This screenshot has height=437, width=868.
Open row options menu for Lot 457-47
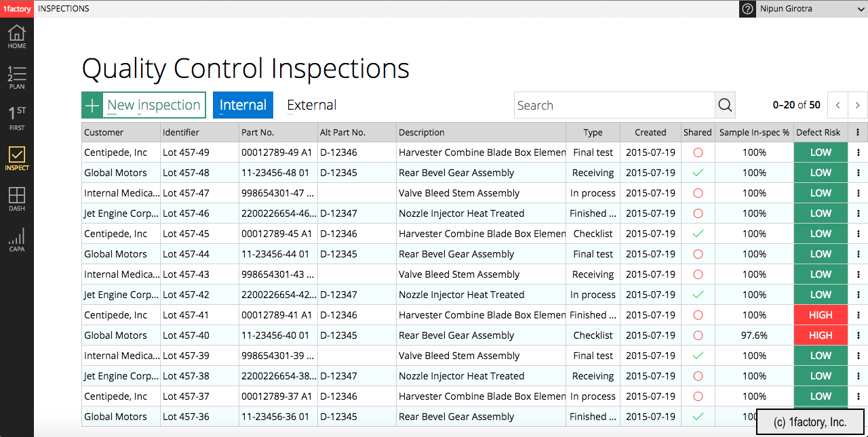[x=858, y=193]
